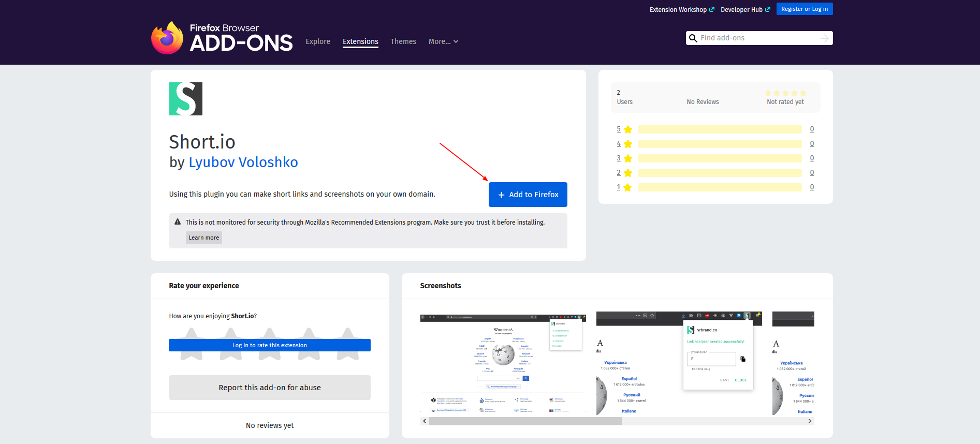Click the 1 star rating row star

tap(627, 187)
